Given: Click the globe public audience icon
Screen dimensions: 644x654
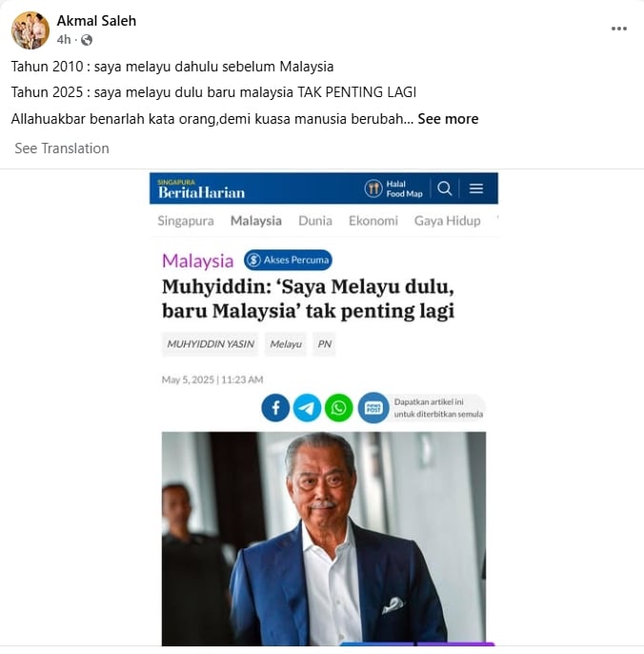Looking at the screenshot, I should tap(87, 40).
